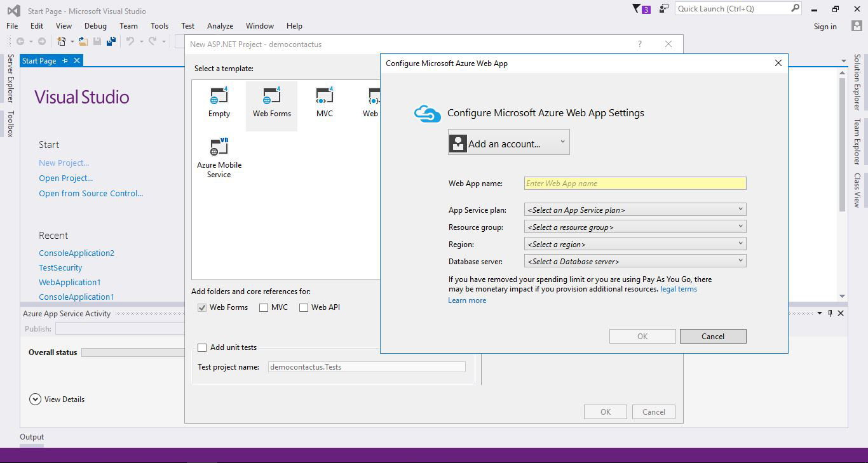Viewport: 868px width, 463px height.
Task: Click the Quick Launch search magnifier
Action: 795,8
